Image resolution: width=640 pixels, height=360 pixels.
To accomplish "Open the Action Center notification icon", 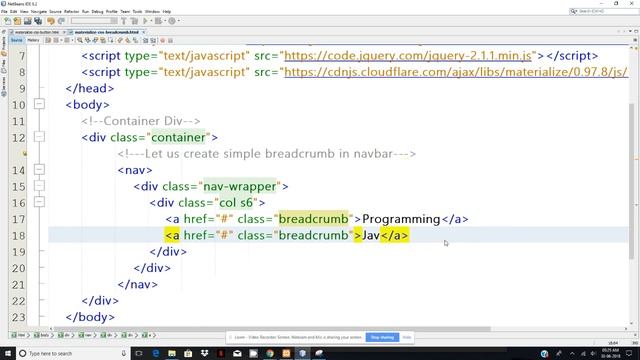I will point(629,353).
